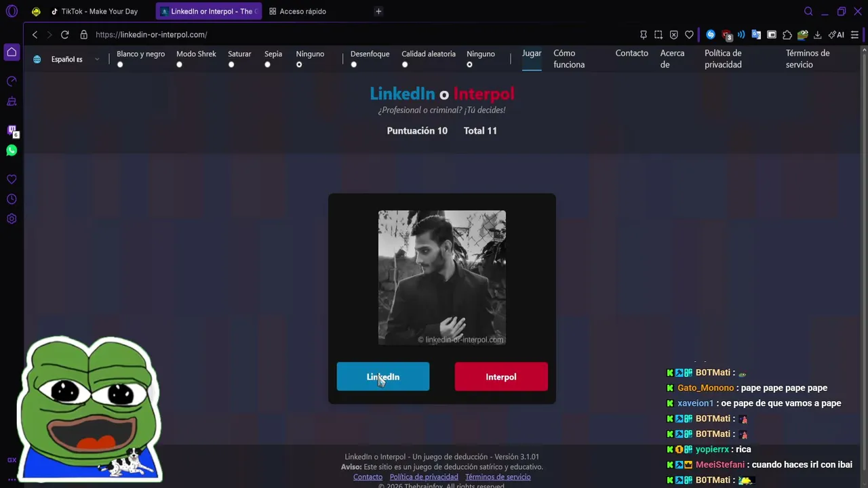Image resolution: width=868 pixels, height=488 pixels.
Task: Select the Blanco y negro filter
Action: pyautogui.click(x=120, y=65)
